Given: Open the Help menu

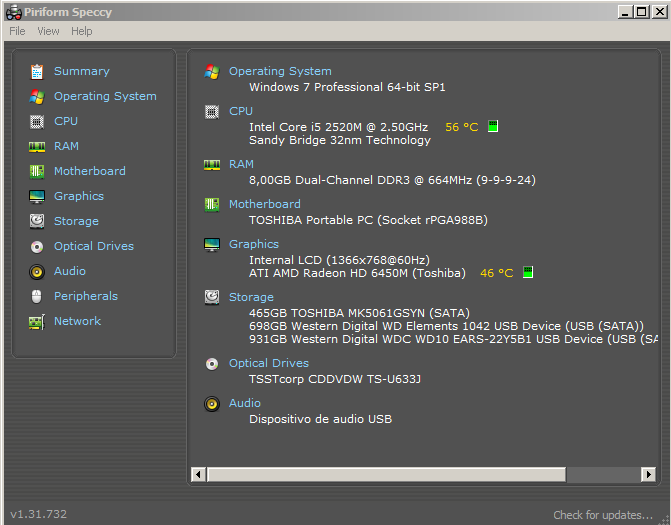Looking at the screenshot, I should tap(81, 31).
